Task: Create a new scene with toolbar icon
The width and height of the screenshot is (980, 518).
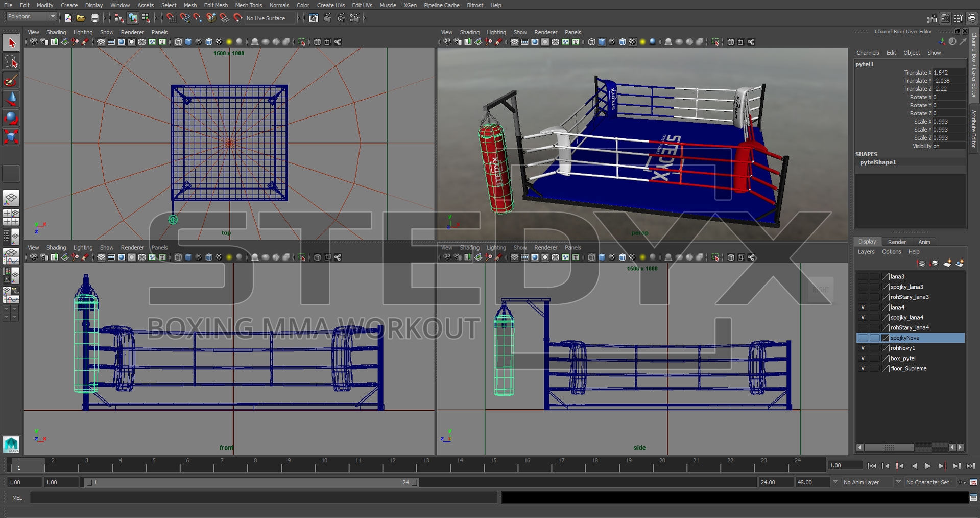Action: [x=68, y=18]
